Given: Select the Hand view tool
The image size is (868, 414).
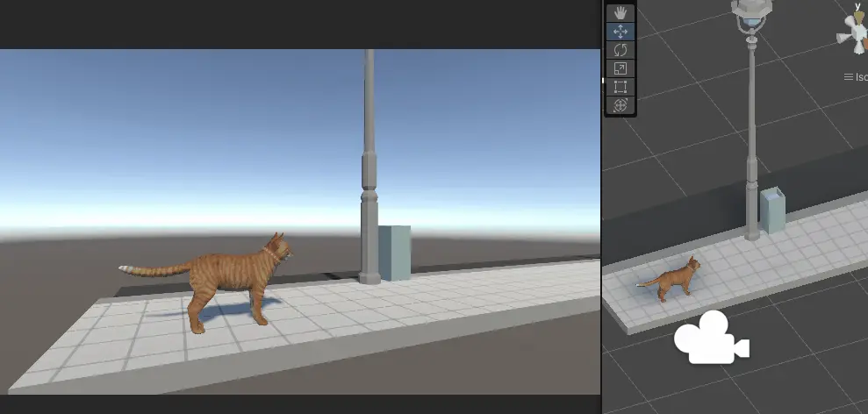Looking at the screenshot, I should click(621, 13).
